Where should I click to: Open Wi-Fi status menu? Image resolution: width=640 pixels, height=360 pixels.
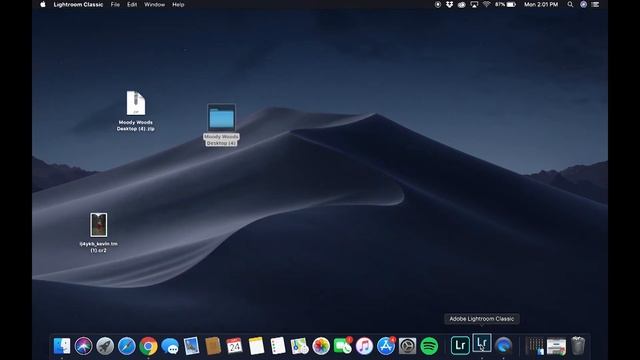point(486,4)
